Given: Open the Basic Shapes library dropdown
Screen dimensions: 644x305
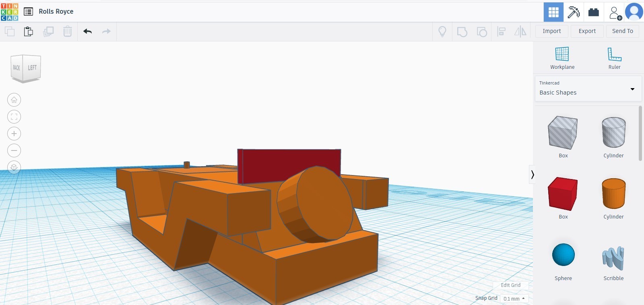Looking at the screenshot, I should tap(588, 89).
